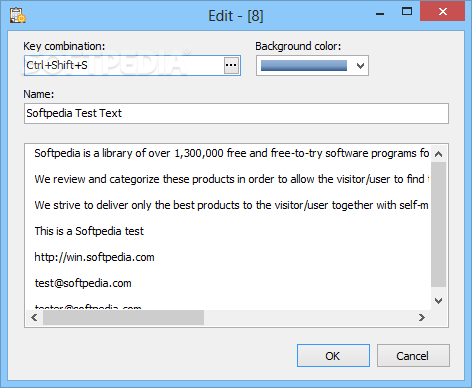Pick the blue background color swatch
472x388 pixels.
(x=304, y=66)
